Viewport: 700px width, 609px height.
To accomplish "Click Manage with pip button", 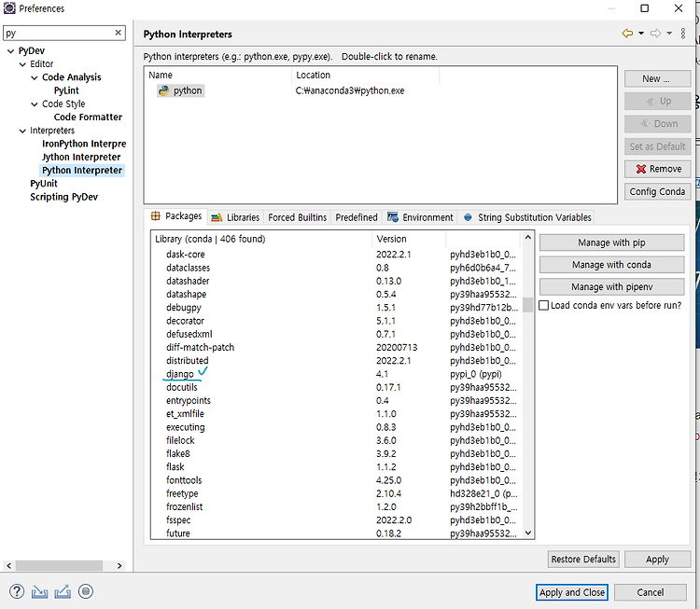I will [611, 242].
